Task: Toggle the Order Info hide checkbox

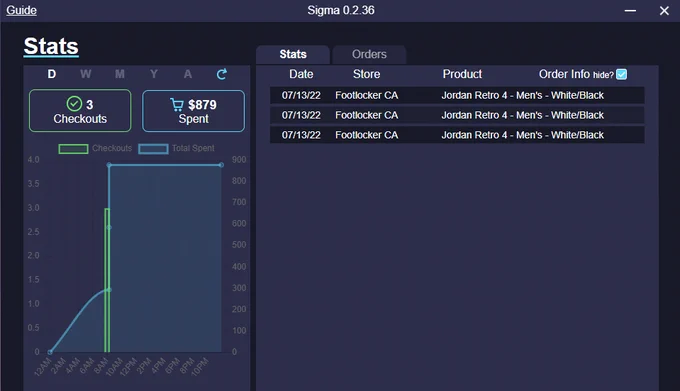Action: pos(621,74)
